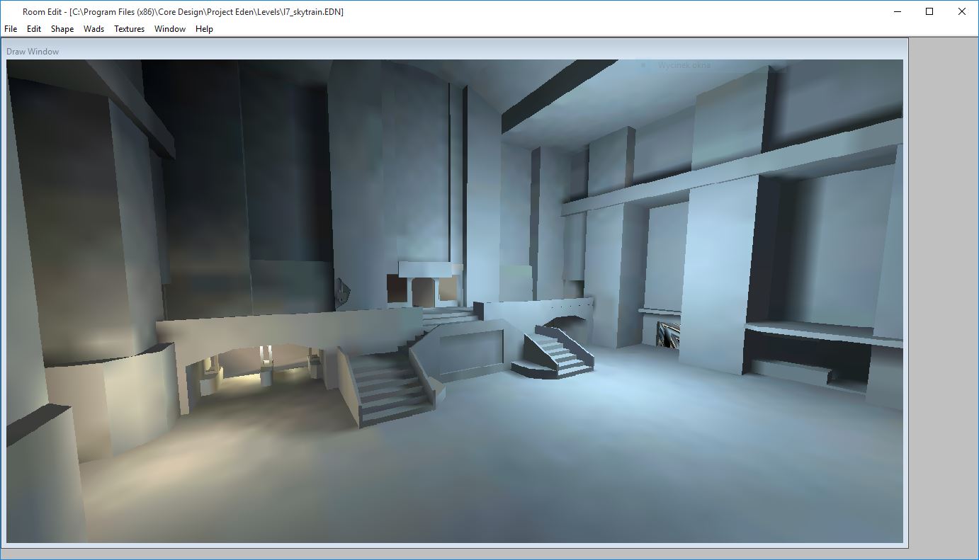Open the Help menu

pos(204,29)
